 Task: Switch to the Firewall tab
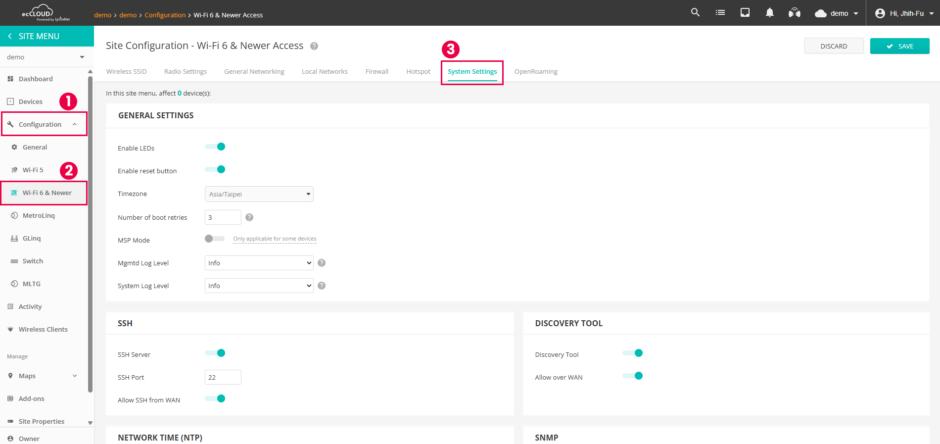click(x=377, y=72)
